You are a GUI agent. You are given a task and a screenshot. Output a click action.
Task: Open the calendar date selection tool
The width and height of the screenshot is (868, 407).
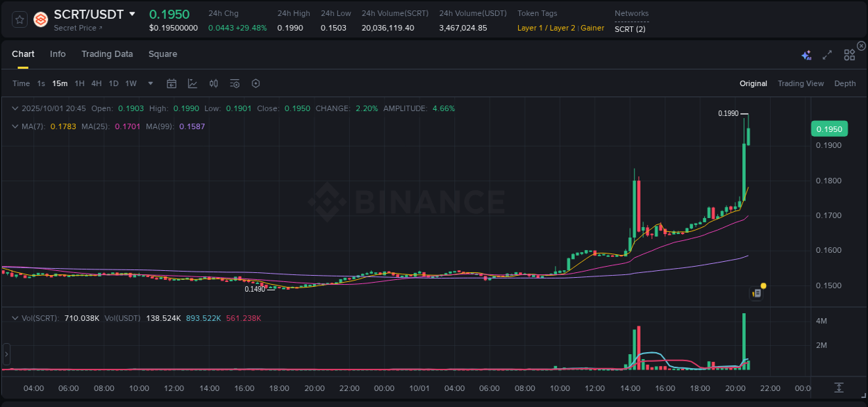(x=172, y=83)
